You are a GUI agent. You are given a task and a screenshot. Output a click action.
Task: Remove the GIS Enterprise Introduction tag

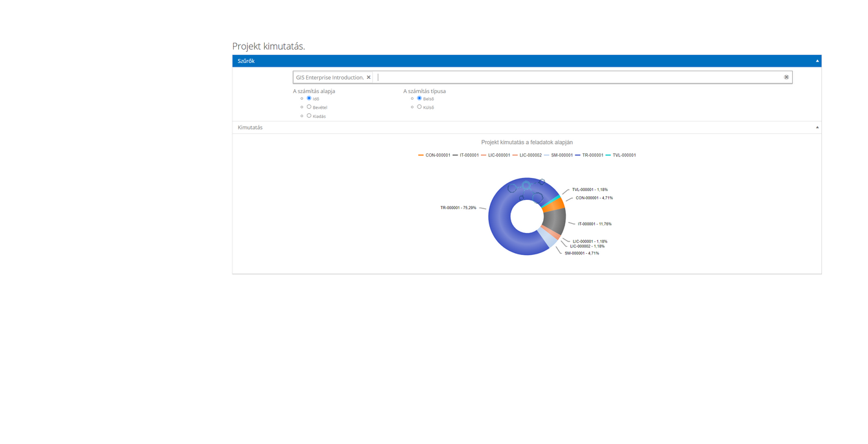(x=369, y=77)
